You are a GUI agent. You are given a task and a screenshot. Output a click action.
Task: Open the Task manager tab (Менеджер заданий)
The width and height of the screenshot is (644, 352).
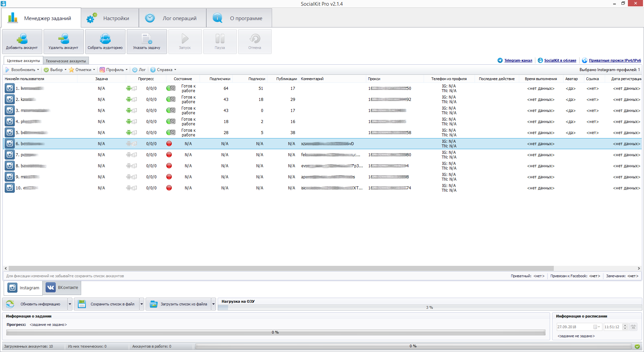41,18
